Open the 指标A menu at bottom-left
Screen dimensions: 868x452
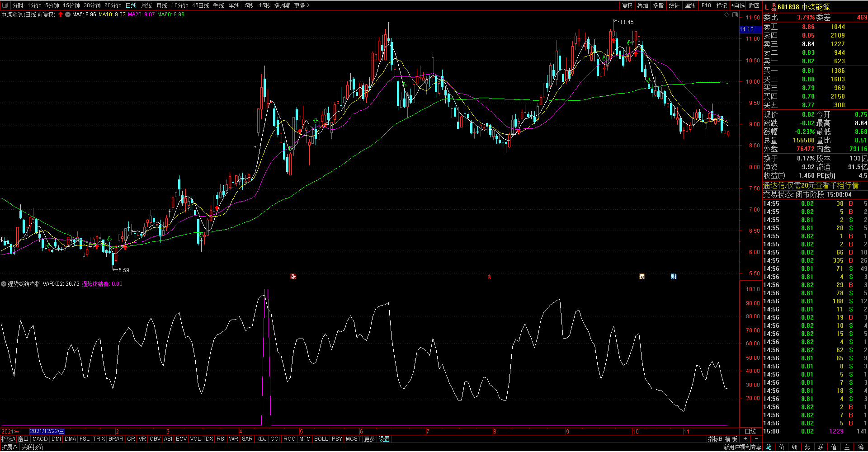[8, 439]
